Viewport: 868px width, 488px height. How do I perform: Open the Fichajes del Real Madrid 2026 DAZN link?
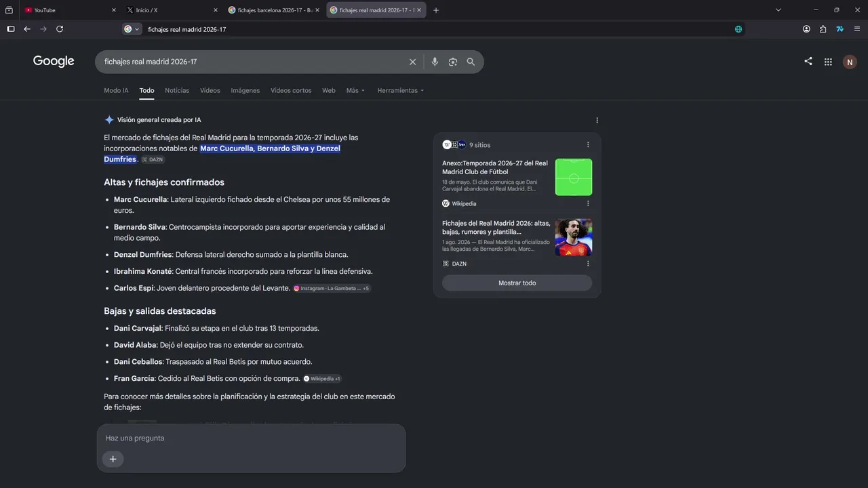click(x=496, y=228)
